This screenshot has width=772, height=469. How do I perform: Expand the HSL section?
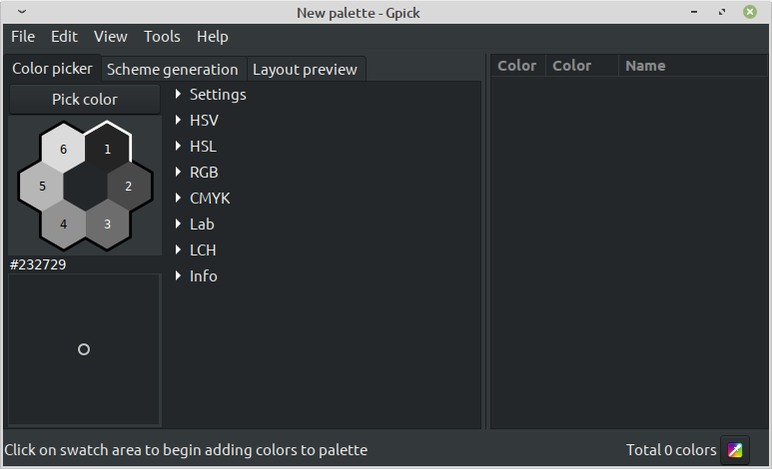pyautogui.click(x=196, y=147)
